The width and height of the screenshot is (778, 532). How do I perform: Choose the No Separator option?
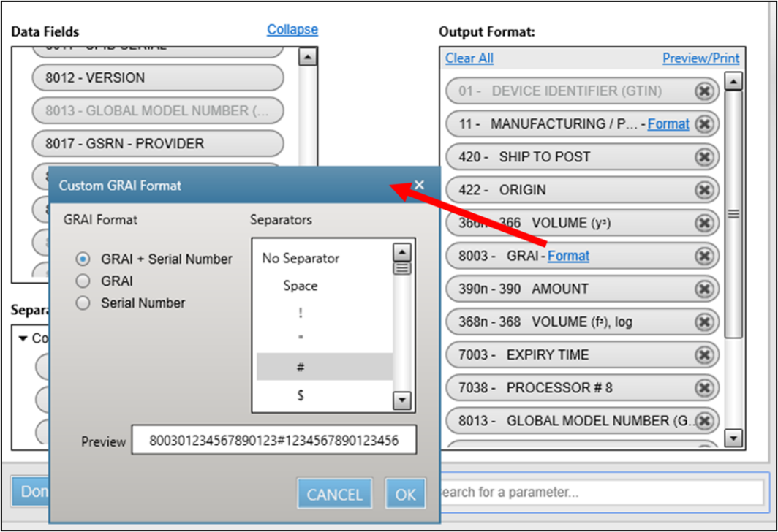(x=301, y=258)
